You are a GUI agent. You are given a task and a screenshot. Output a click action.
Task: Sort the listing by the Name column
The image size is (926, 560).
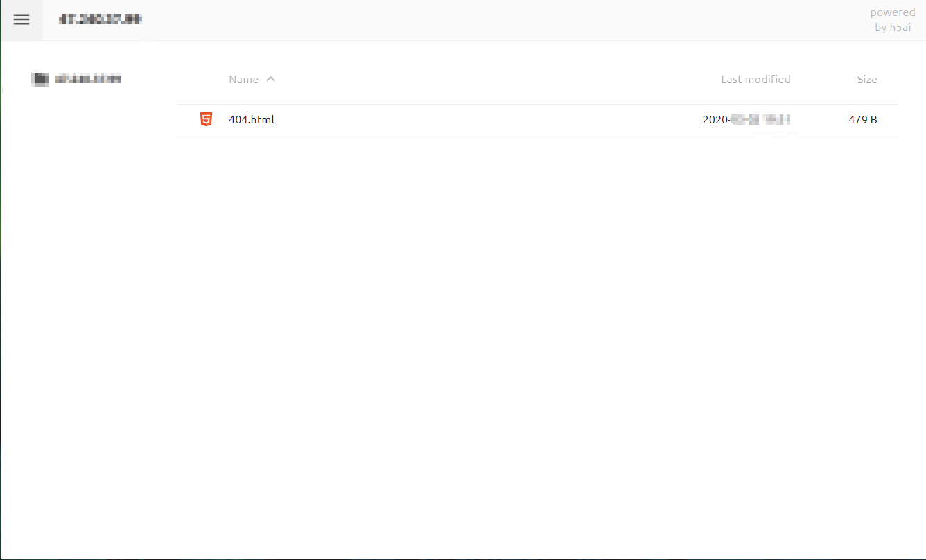click(243, 80)
